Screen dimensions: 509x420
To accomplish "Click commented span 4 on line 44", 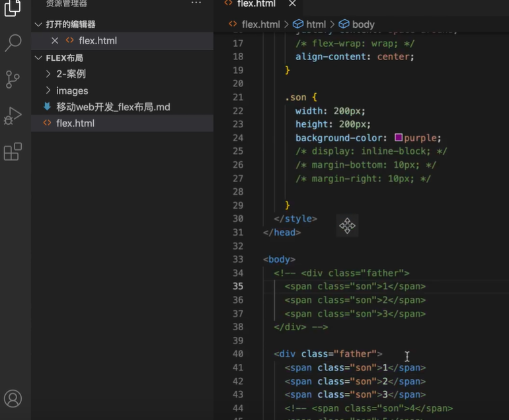I will click(369, 408).
